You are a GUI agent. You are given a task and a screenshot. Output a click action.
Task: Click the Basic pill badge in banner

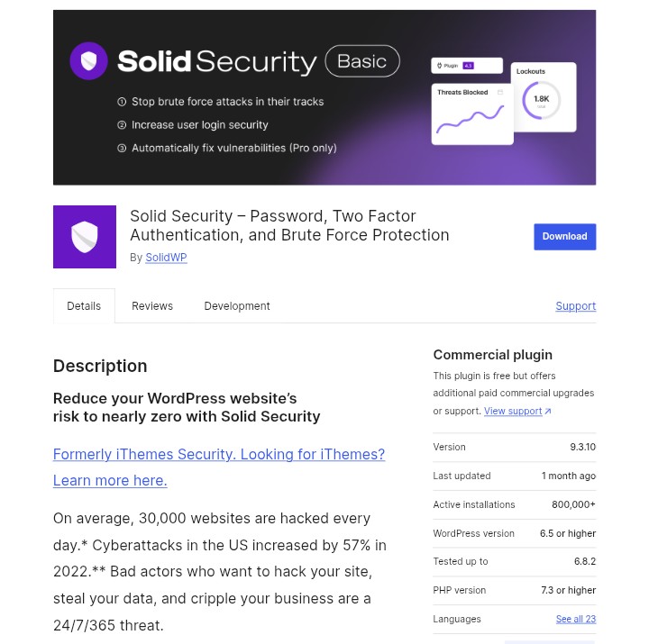pos(361,61)
